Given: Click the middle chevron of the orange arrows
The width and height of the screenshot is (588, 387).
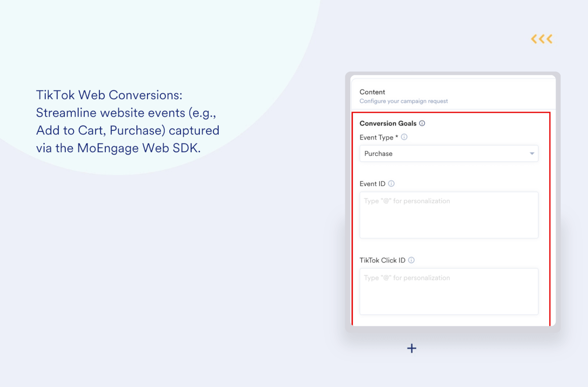Looking at the screenshot, I should click(541, 38).
